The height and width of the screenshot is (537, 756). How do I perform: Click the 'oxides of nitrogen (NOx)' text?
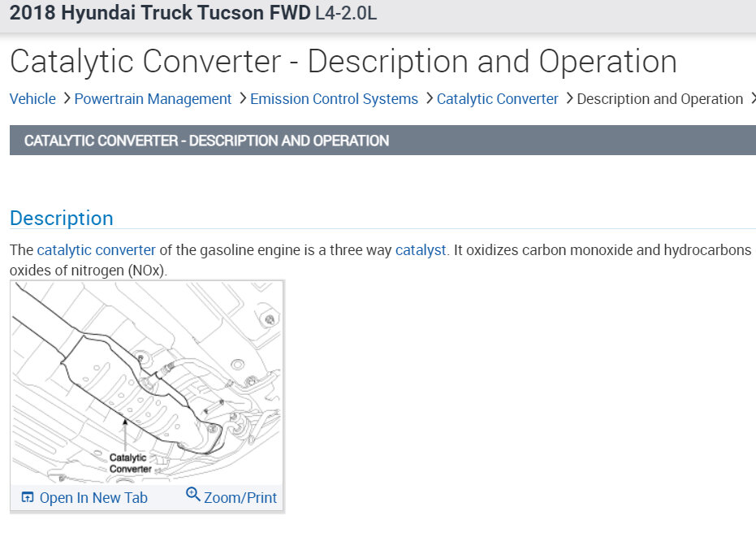click(89, 271)
